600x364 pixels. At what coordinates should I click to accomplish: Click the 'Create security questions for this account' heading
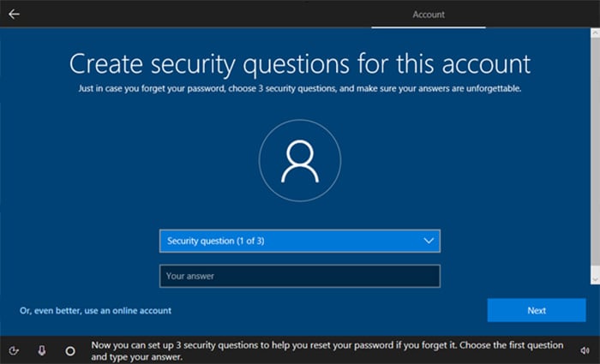pyautogui.click(x=300, y=64)
